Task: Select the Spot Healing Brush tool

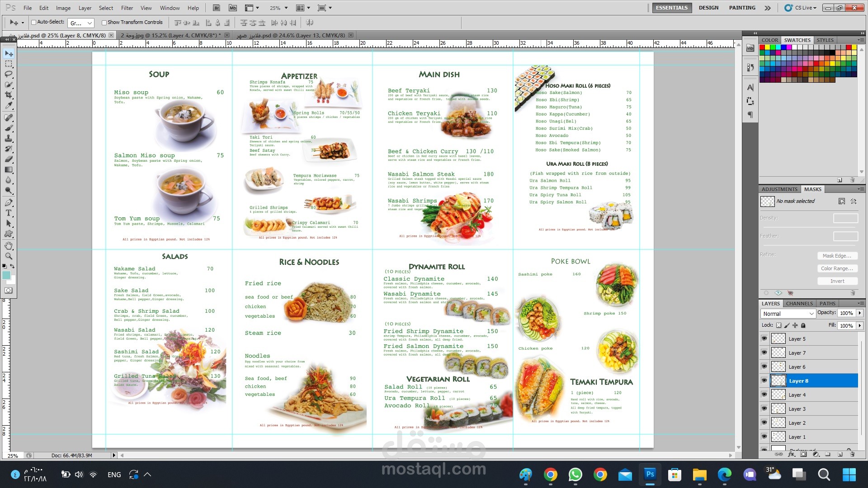Action: point(9,117)
